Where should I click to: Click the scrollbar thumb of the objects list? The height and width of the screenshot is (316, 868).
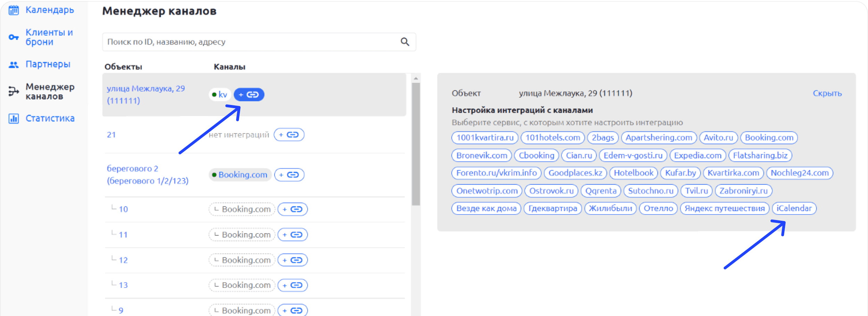416,144
